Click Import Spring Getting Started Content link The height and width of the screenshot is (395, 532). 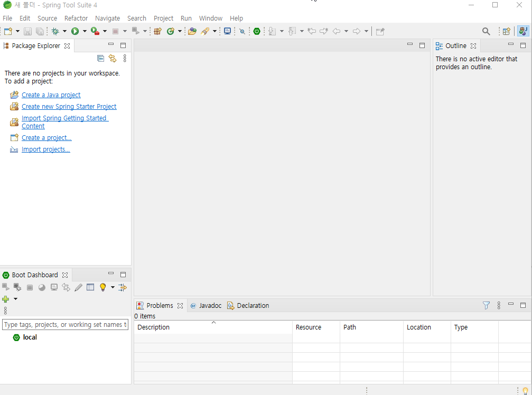coord(65,122)
